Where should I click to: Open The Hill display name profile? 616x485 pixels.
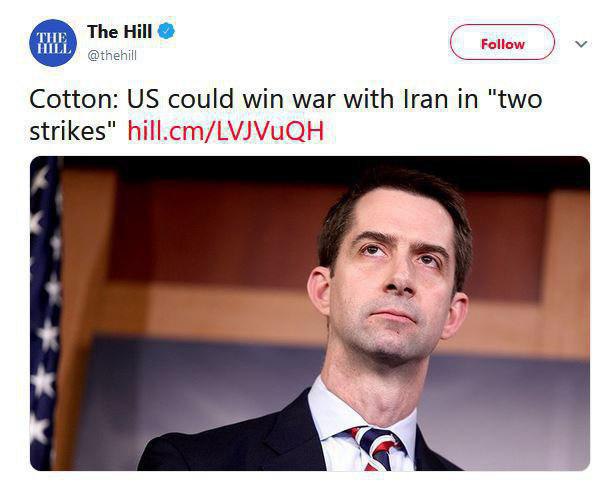119,32
